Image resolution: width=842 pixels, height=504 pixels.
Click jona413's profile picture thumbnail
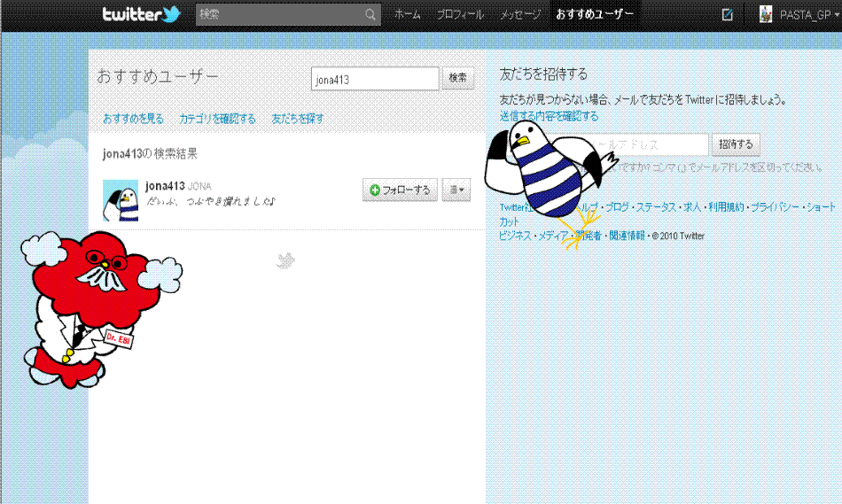pos(121,200)
